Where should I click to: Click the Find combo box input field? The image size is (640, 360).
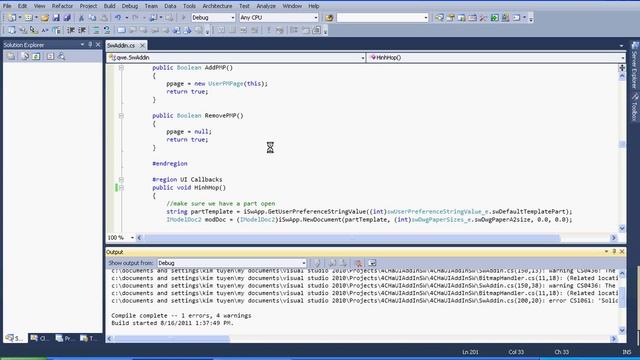(x=380, y=18)
